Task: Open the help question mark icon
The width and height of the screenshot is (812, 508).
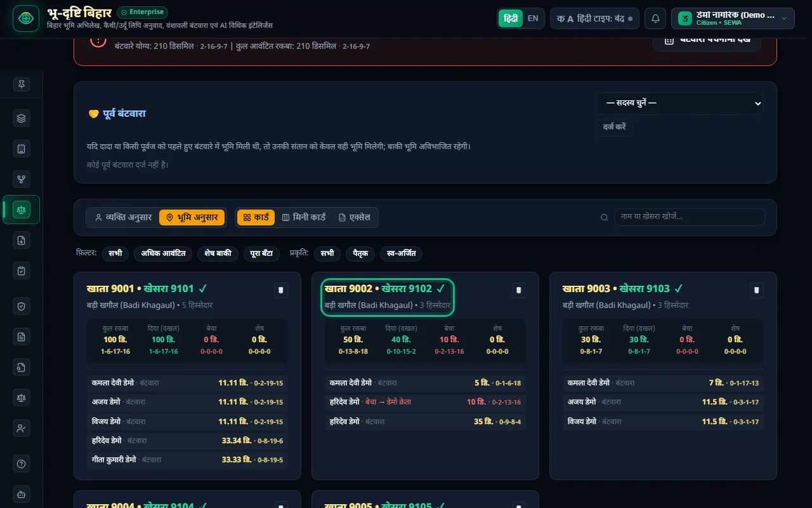Action: (22, 464)
